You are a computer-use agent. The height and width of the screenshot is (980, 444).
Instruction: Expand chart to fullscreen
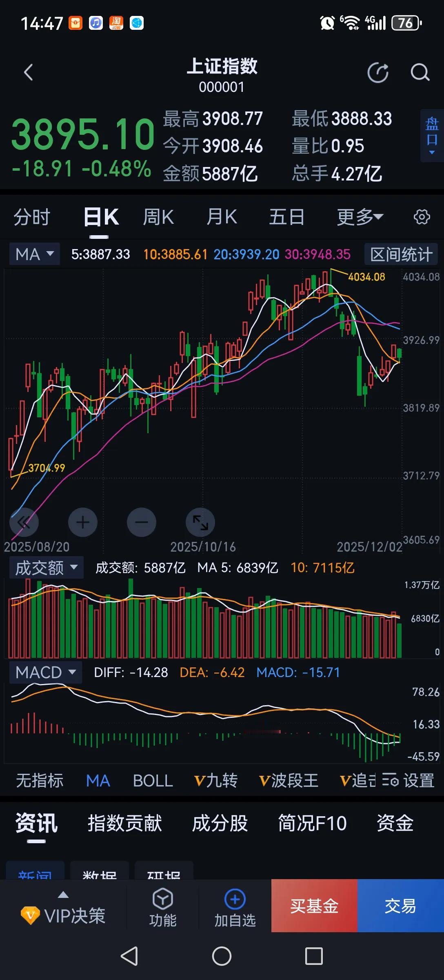200,522
